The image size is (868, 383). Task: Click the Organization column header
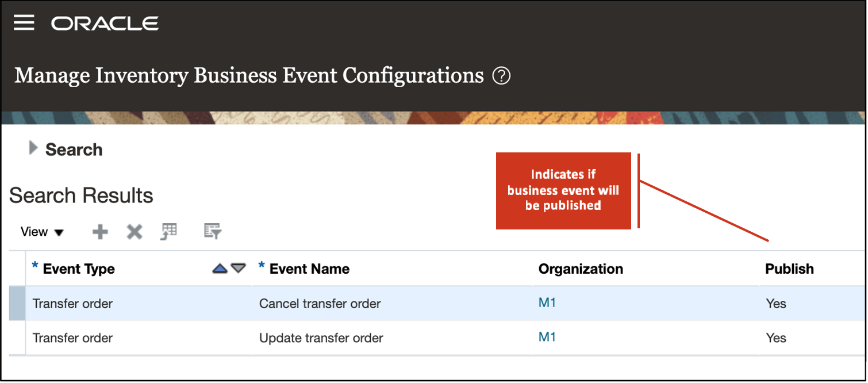tap(581, 269)
